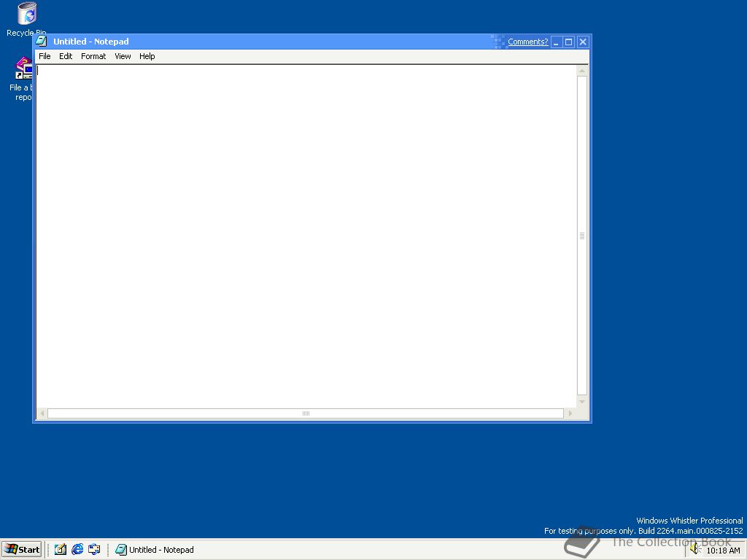Viewport: 747px width, 560px height.
Task: Open the File menu in Notepad
Action: coord(44,56)
